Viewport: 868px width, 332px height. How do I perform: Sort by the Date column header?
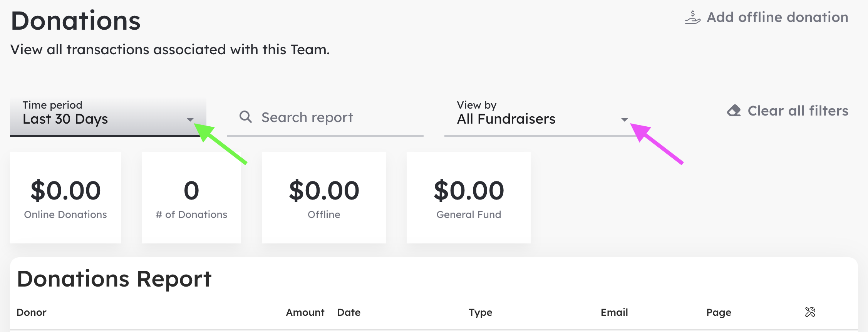pos(349,312)
